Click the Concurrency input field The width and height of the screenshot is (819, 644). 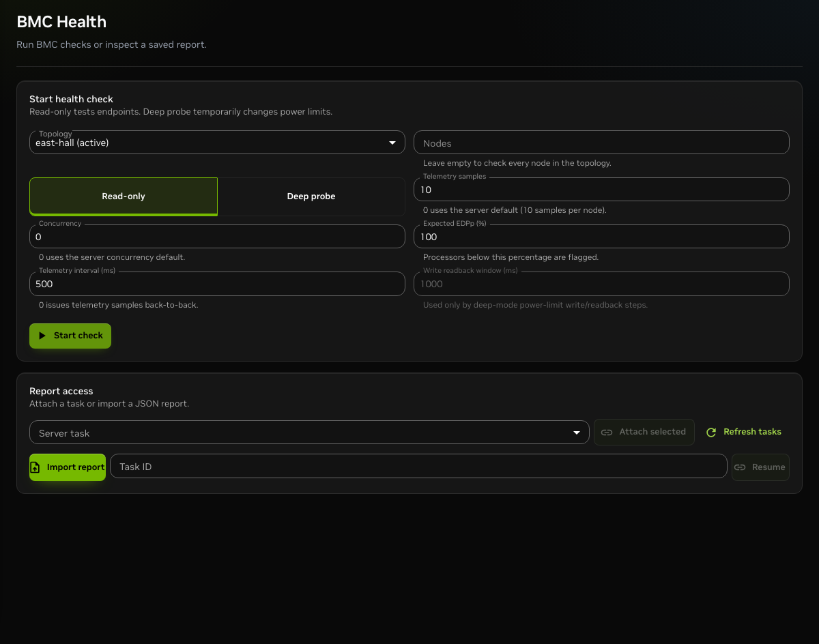217,237
